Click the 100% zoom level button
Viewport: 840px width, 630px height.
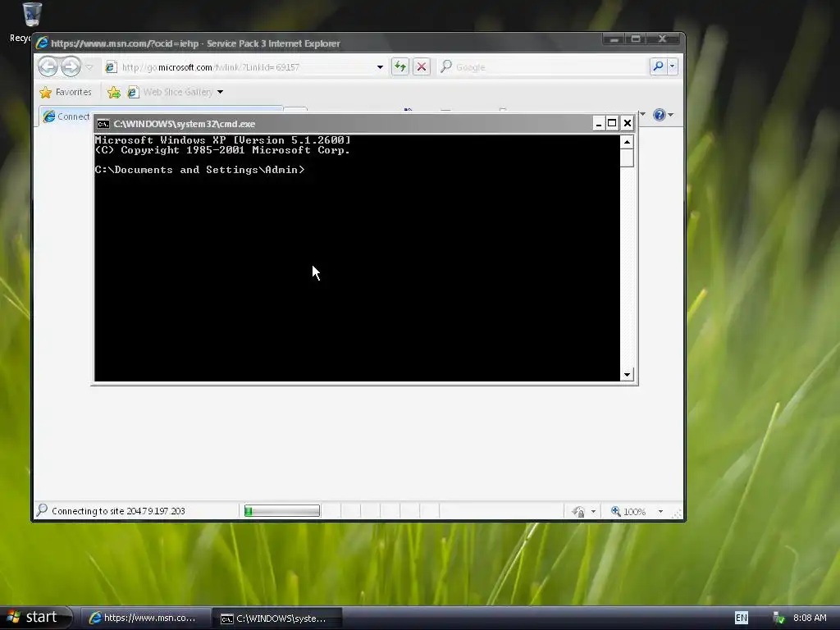point(628,512)
